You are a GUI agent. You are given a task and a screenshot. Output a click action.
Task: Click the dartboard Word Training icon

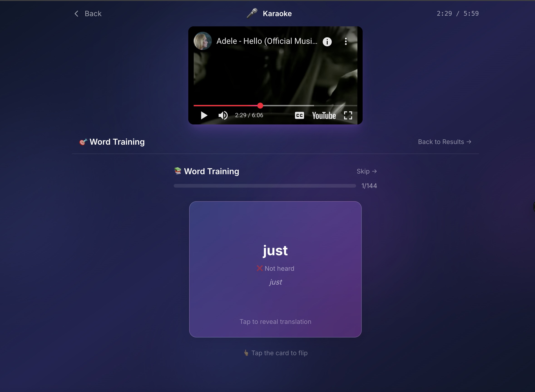point(83,142)
